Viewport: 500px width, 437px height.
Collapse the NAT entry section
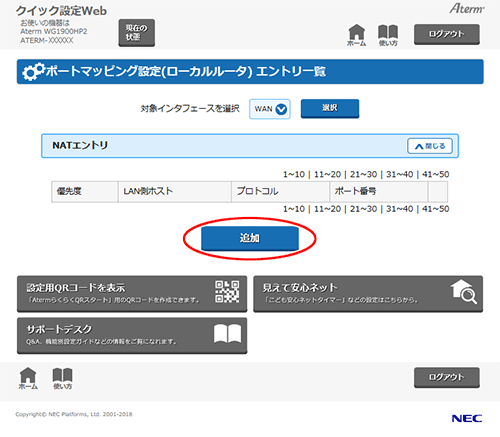(x=430, y=146)
